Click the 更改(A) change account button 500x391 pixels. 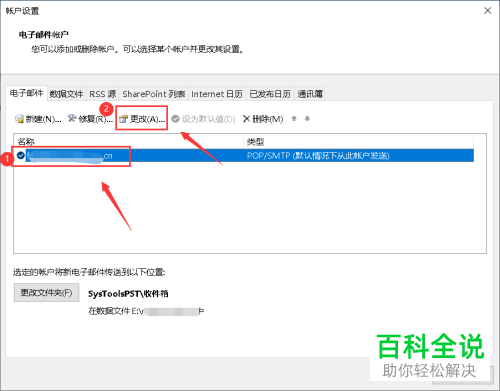pos(142,119)
